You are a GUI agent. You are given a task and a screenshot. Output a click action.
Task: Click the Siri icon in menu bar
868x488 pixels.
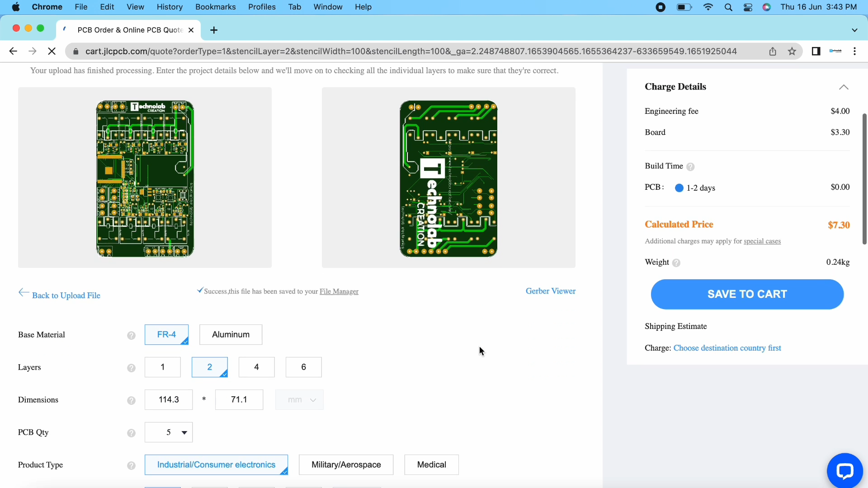click(x=767, y=7)
